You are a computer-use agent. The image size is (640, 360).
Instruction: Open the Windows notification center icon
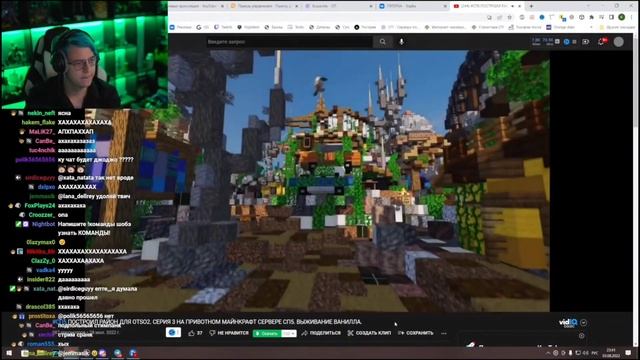click(628, 353)
